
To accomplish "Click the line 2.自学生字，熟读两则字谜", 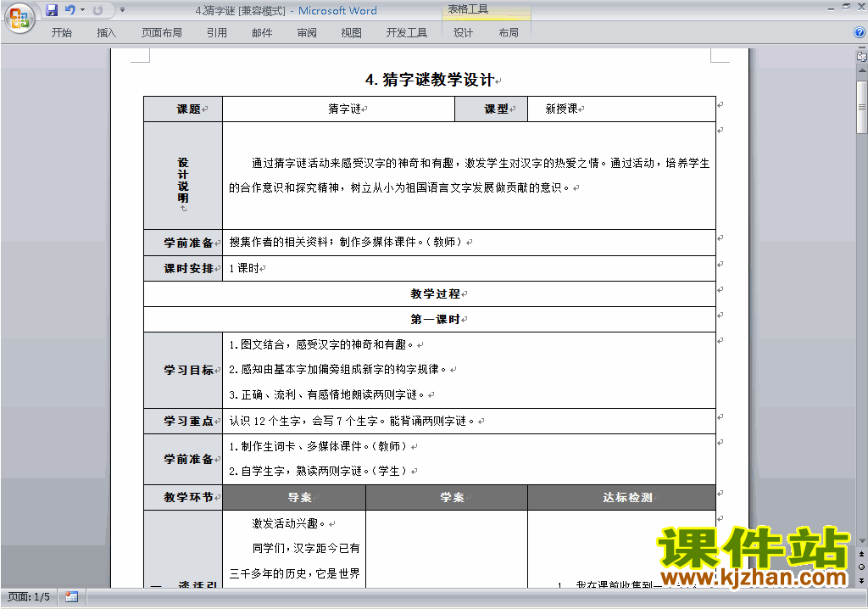I will (319, 471).
